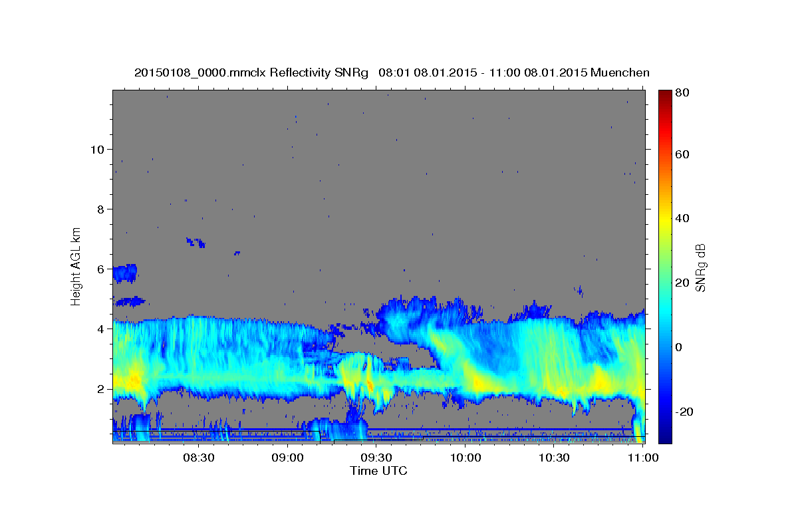Click the 08:30 time tick label

click(x=198, y=458)
